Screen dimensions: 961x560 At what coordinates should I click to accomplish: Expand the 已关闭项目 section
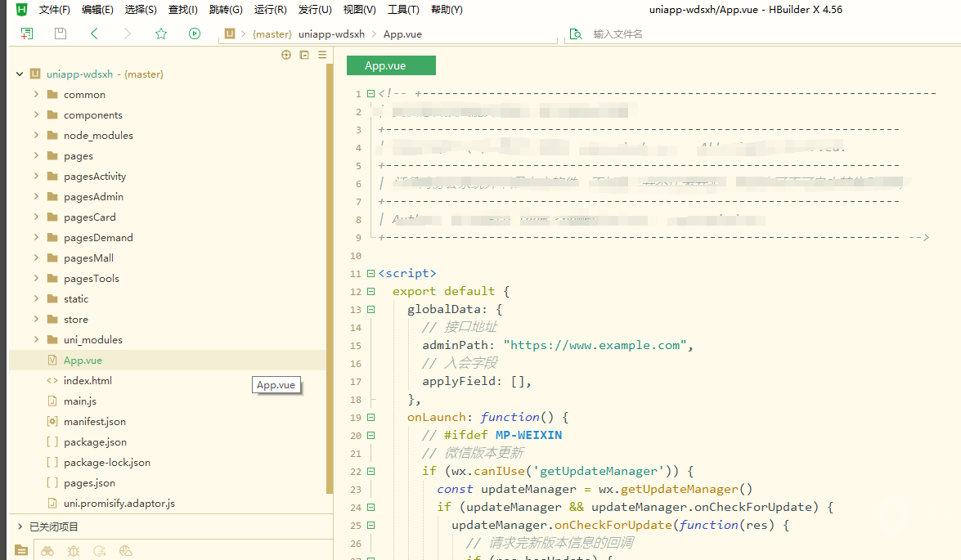[x=20, y=526]
